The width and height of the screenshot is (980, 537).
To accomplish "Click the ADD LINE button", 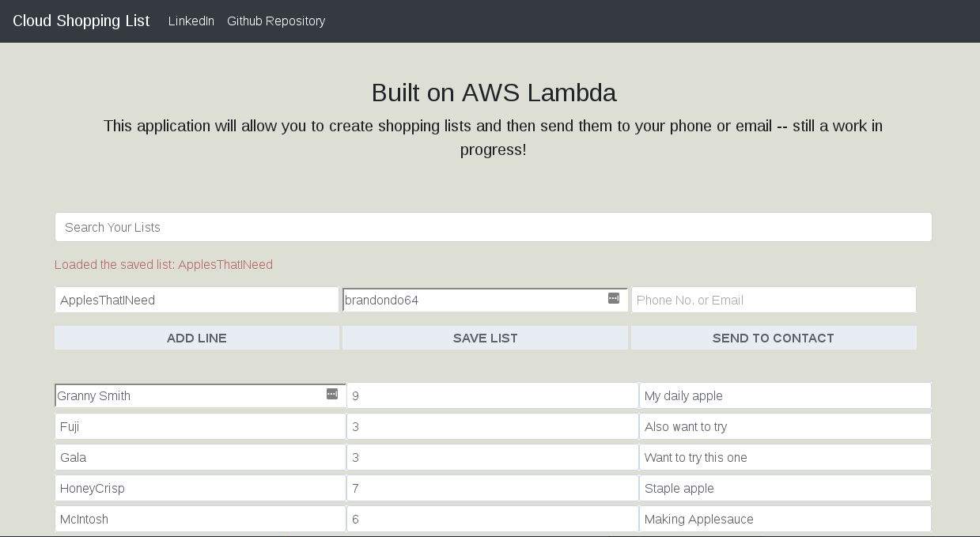I will click(x=196, y=338).
